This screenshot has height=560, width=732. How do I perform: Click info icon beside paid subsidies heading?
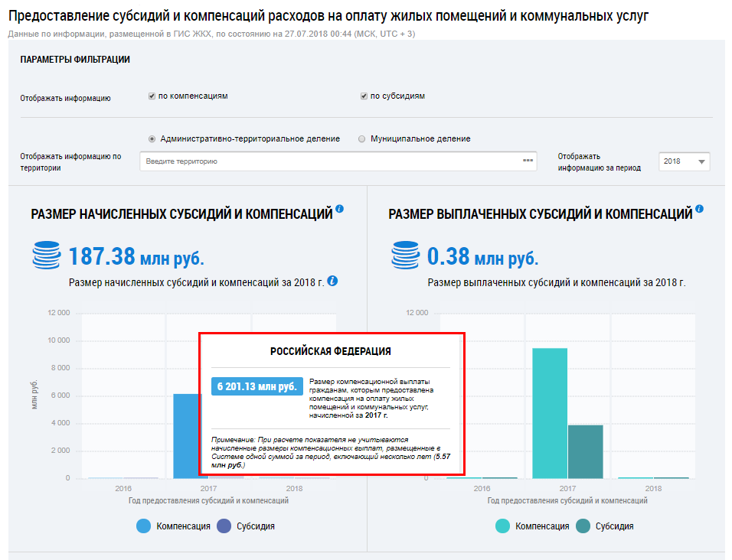699,209
